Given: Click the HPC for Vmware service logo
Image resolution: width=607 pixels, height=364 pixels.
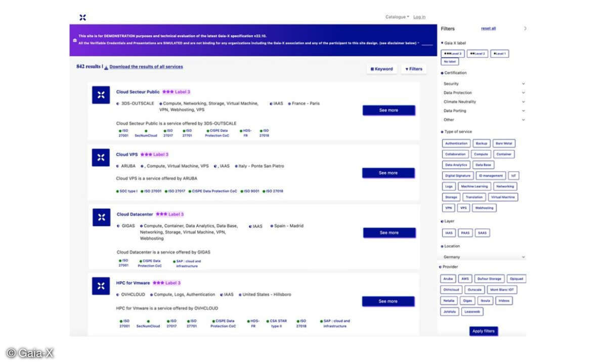Looking at the screenshot, I should pos(101,286).
